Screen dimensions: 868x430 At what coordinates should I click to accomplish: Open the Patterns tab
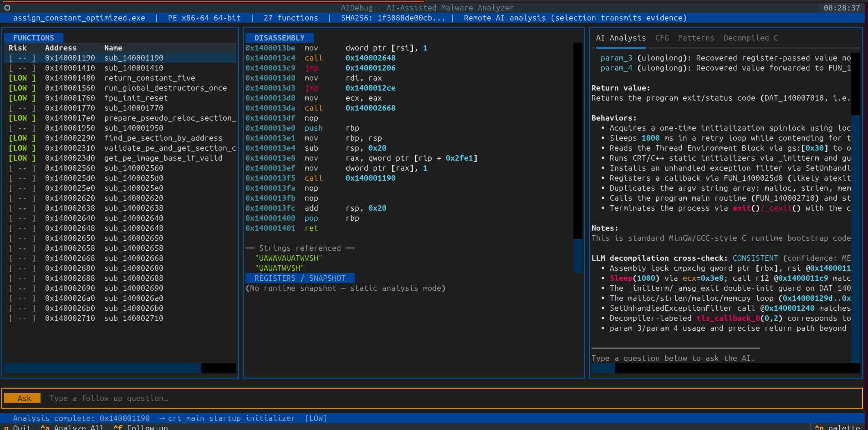tap(696, 38)
